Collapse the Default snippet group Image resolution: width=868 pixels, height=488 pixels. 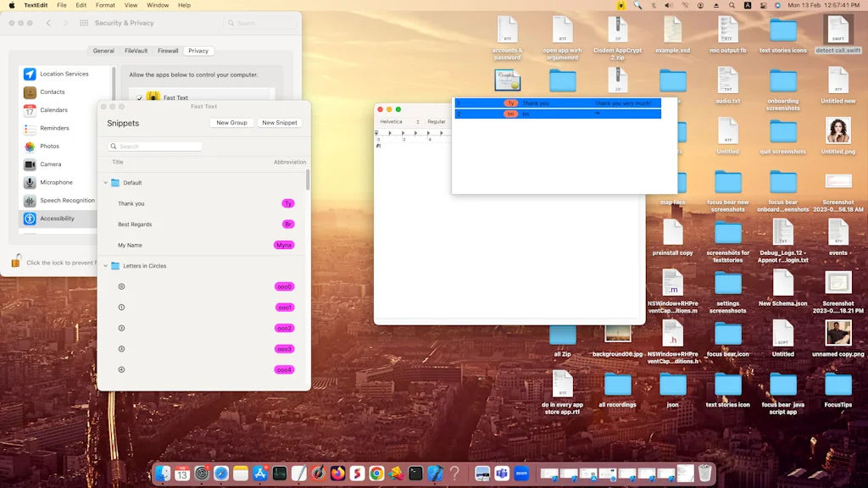[x=105, y=182]
